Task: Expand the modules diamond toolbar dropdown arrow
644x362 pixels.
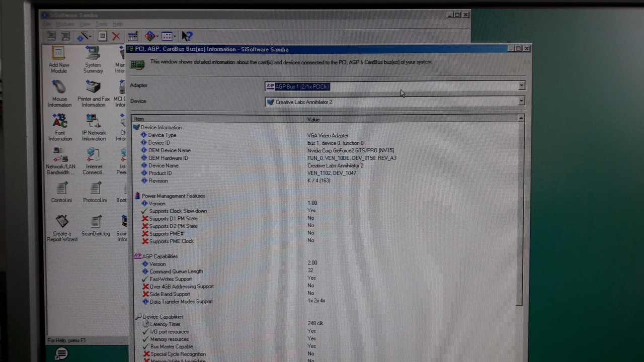Action: [x=157, y=36]
